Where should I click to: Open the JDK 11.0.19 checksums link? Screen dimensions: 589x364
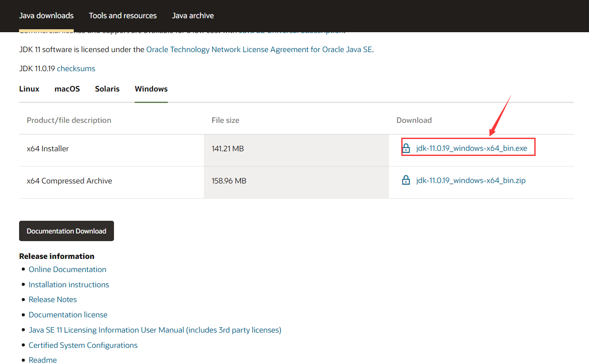pyautogui.click(x=76, y=68)
